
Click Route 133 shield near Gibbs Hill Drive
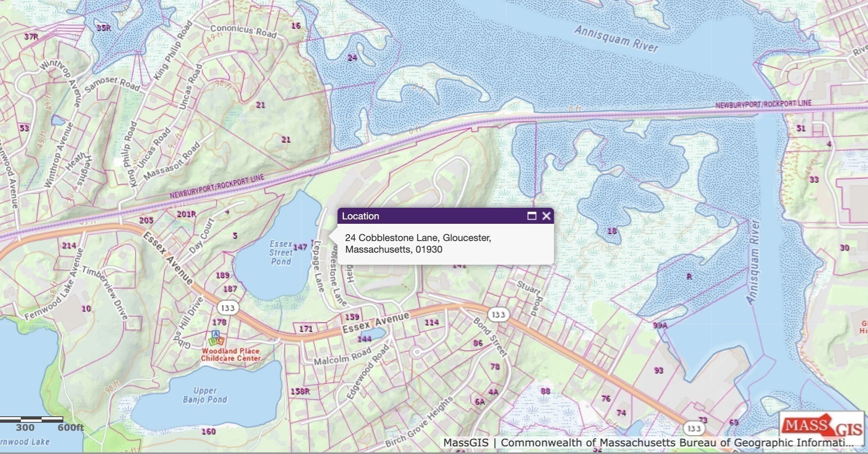pyautogui.click(x=228, y=308)
